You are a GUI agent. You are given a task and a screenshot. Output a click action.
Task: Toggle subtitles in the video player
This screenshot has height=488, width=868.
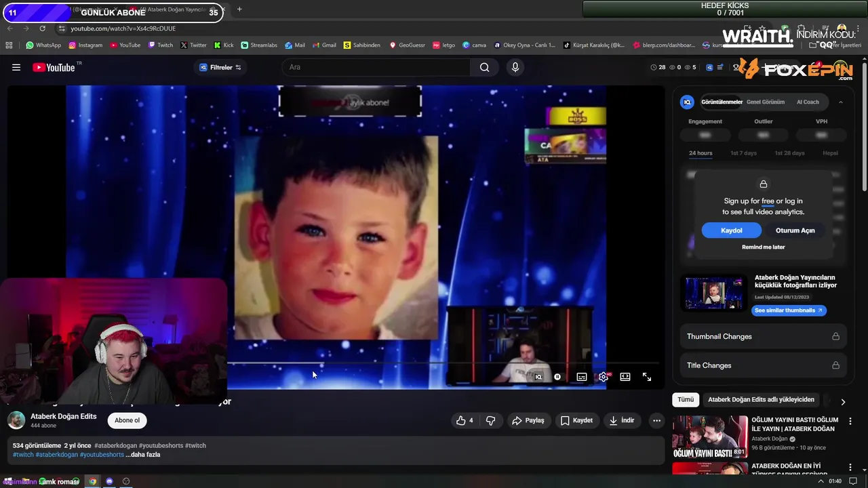coord(582,377)
